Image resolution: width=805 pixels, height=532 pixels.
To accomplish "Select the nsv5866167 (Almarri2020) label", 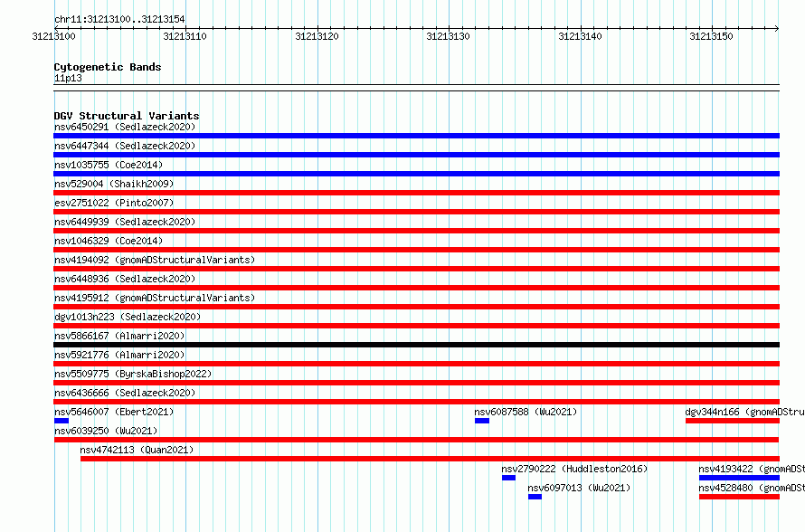I will click(x=119, y=336).
